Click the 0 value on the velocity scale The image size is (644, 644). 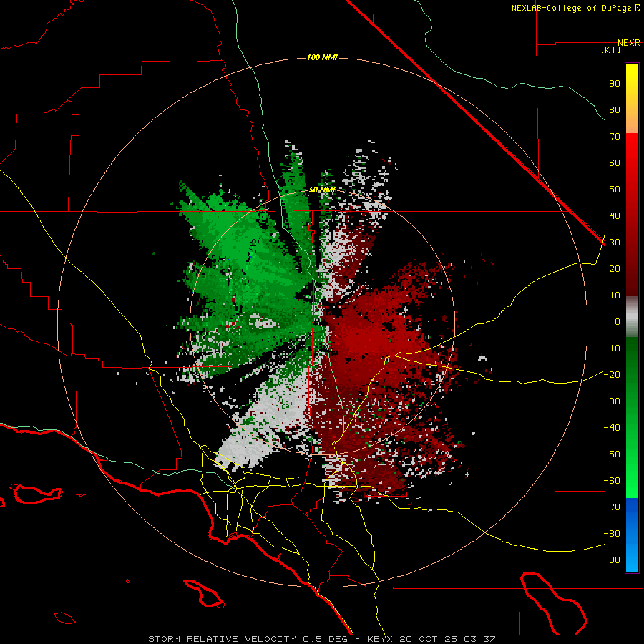click(x=618, y=322)
